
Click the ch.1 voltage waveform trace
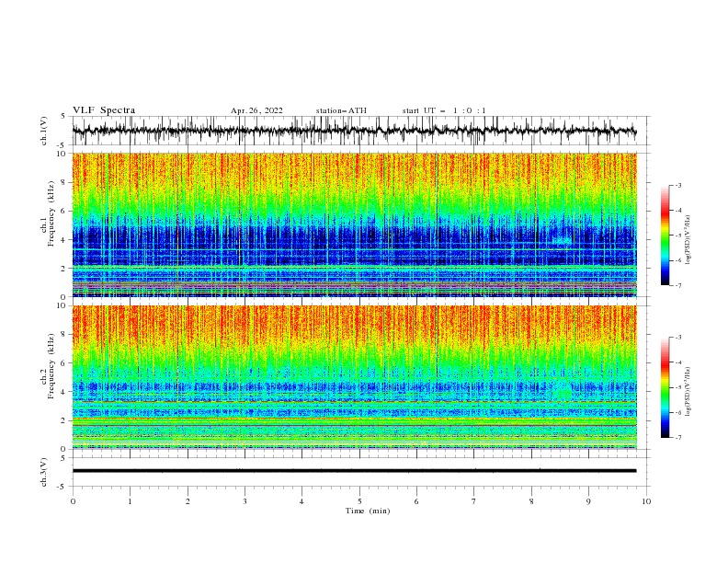pyautogui.click(x=354, y=131)
